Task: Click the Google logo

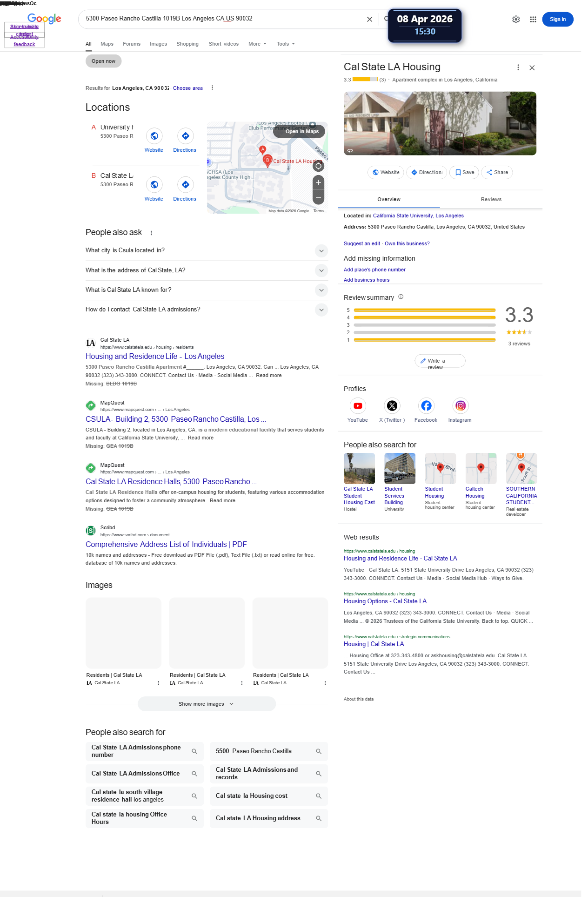Action: pyautogui.click(x=44, y=19)
